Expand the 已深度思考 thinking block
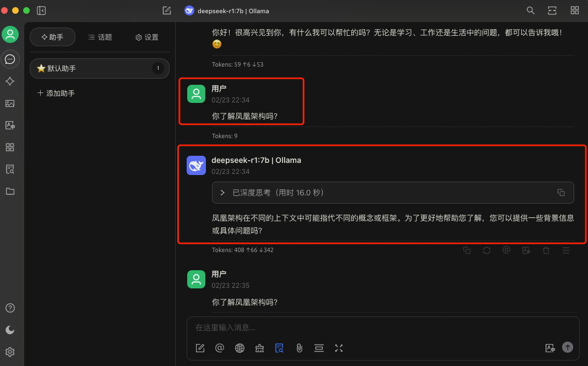The image size is (588, 366). pos(222,193)
